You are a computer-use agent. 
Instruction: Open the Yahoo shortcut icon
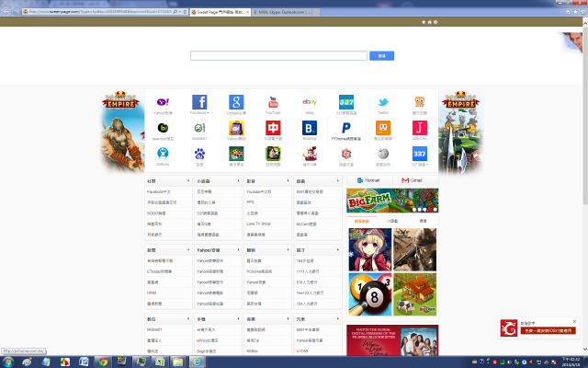pos(163,102)
